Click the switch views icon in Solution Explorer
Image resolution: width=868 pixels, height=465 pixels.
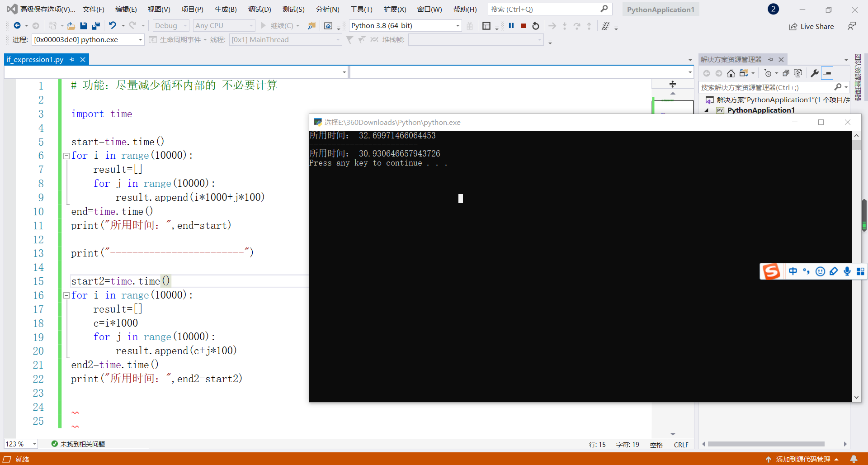click(744, 73)
